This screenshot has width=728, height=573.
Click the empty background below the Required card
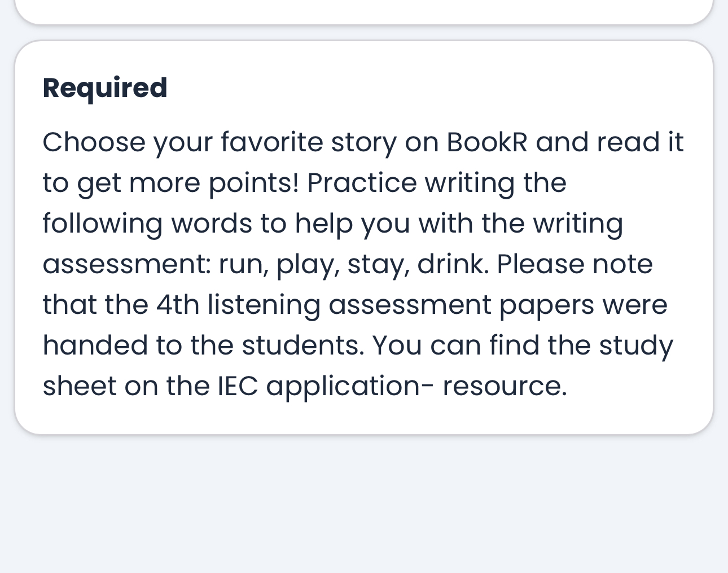363,502
